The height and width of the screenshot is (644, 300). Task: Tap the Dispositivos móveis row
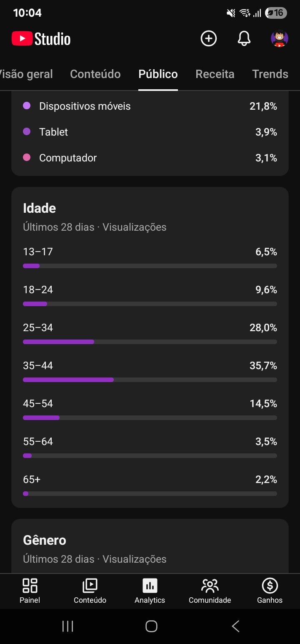[x=150, y=106]
